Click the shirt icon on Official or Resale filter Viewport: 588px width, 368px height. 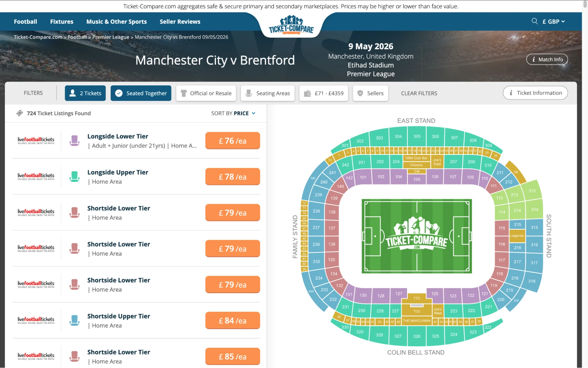click(x=184, y=93)
